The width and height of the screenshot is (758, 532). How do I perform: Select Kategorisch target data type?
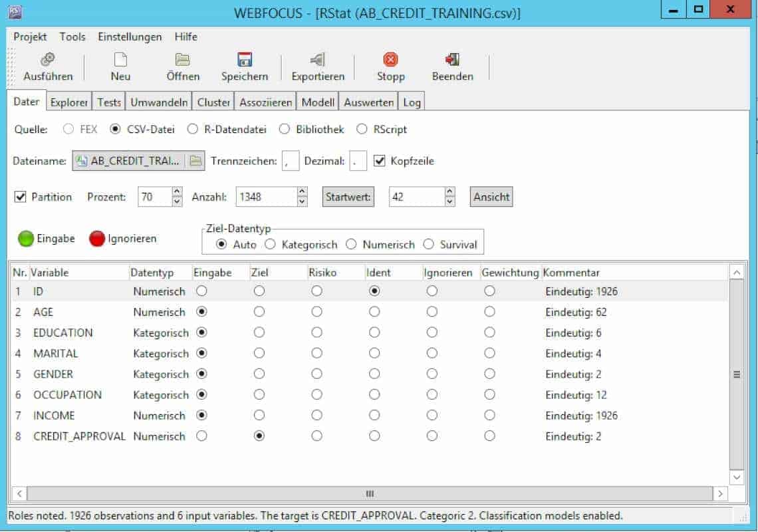point(270,244)
